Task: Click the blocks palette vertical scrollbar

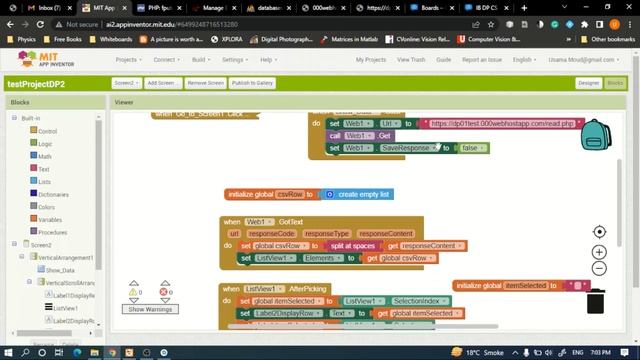Action: click(x=98, y=195)
